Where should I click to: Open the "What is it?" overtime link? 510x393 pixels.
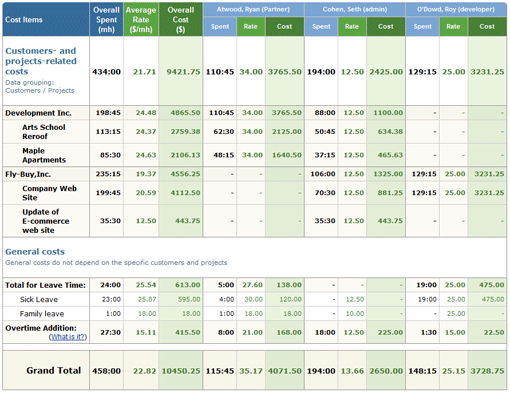pyautogui.click(x=68, y=337)
